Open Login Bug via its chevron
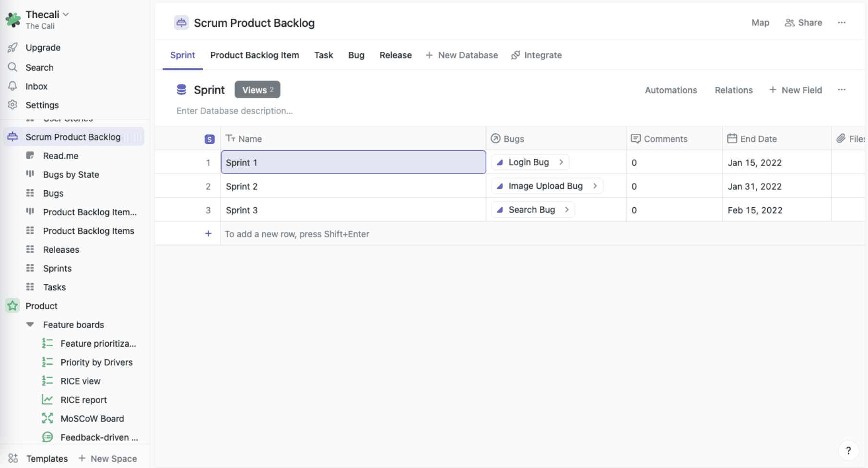This screenshot has height=468, width=868. (x=561, y=162)
